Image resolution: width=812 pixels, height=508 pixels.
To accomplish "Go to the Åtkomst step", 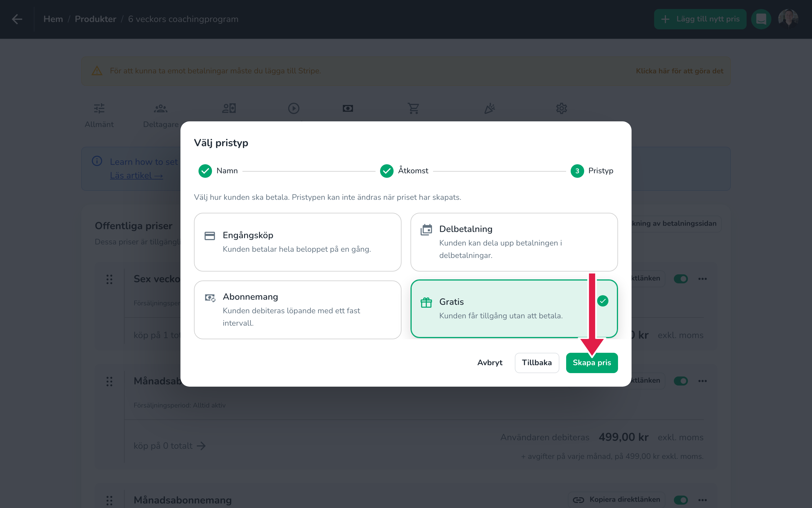I will click(x=404, y=171).
